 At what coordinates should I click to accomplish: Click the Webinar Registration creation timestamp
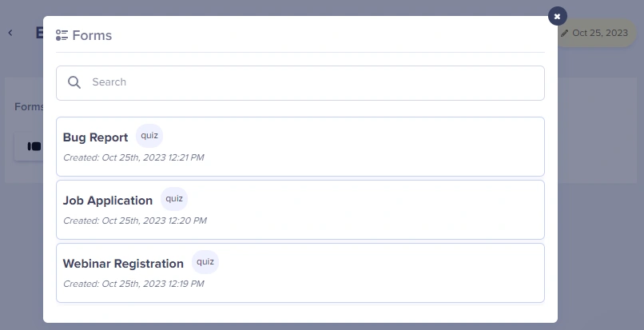[x=133, y=284]
